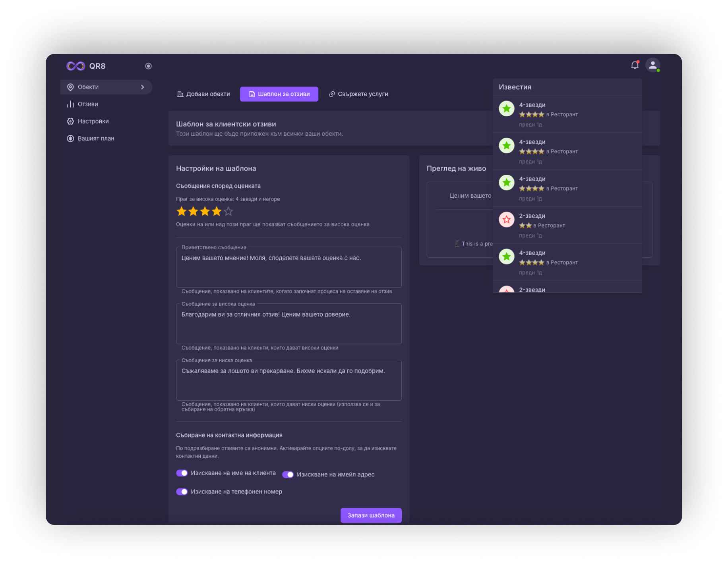Toggle Изискване на имейл адрес off

pyautogui.click(x=288, y=474)
